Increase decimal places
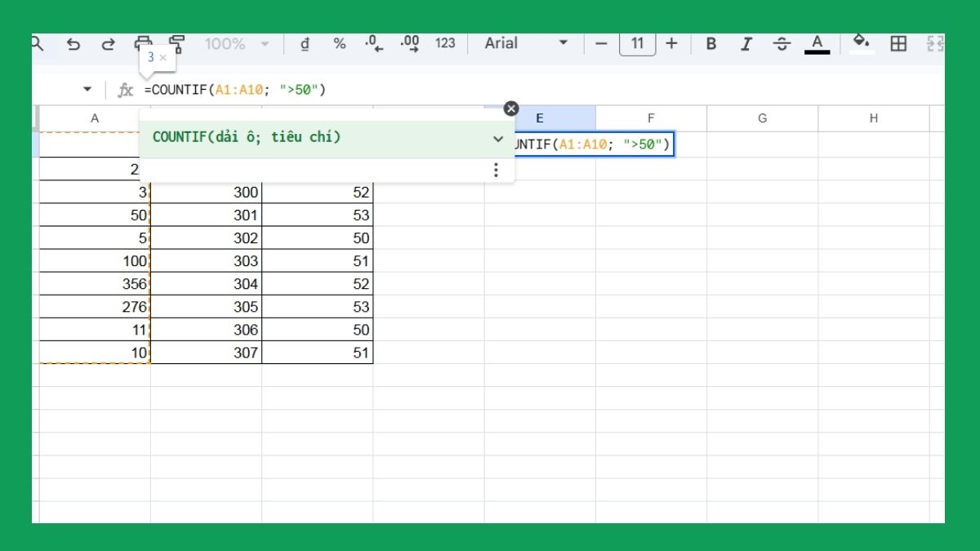Screen dimensions: 980x551 tap(410, 44)
